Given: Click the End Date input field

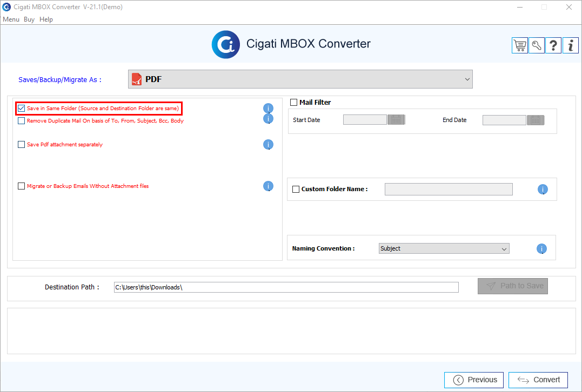Looking at the screenshot, I should coord(504,120).
